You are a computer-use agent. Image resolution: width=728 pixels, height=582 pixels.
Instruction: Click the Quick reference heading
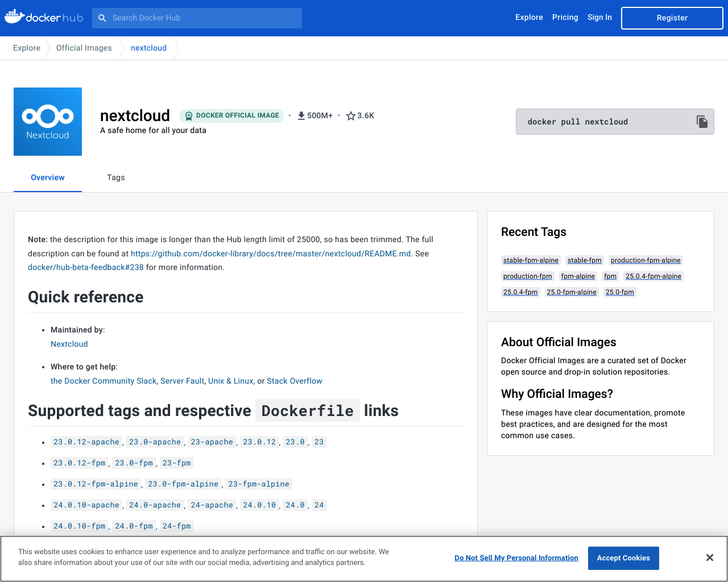(x=86, y=297)
